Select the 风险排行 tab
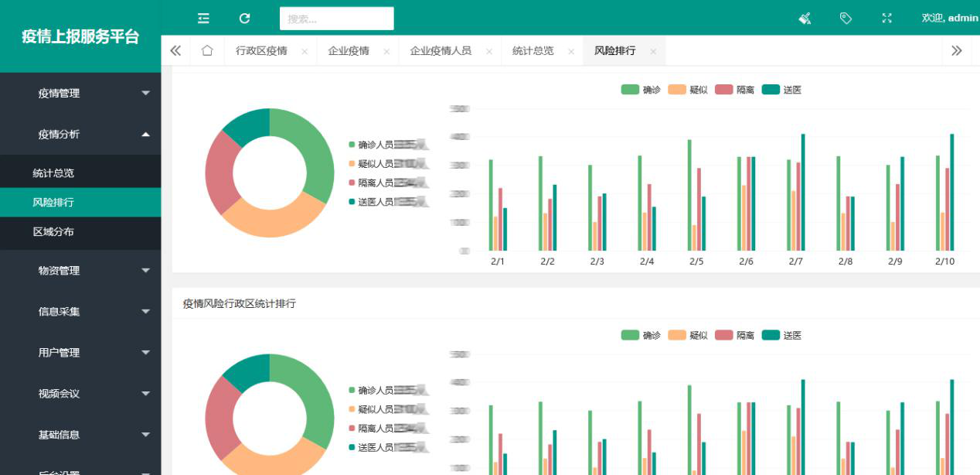Image resolution: width=980 pixels, height=475 pixels. click(x=615, y=51)
